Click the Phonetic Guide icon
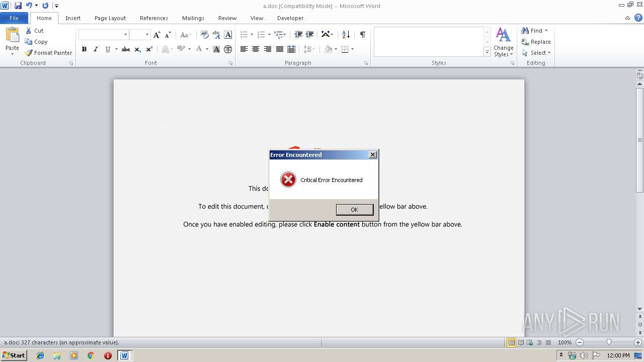This screenshot has height=362, width=644. (x=216, y=35)
